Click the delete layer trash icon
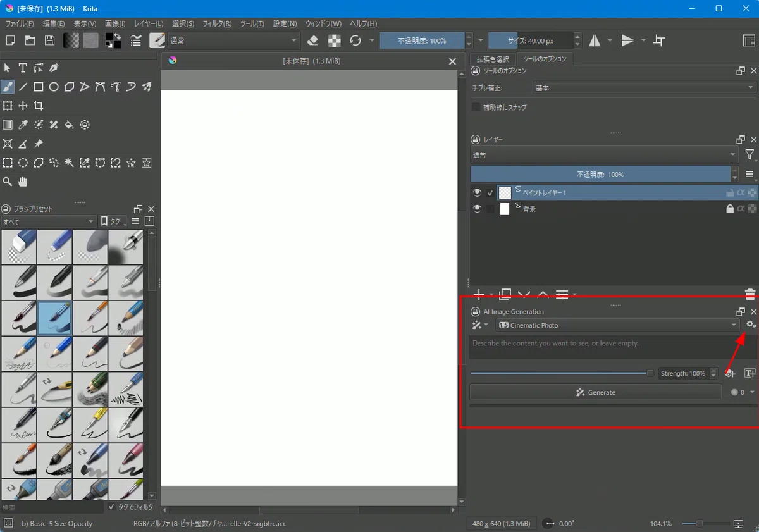The image size is (759, 532). click(x=750, y=294)
